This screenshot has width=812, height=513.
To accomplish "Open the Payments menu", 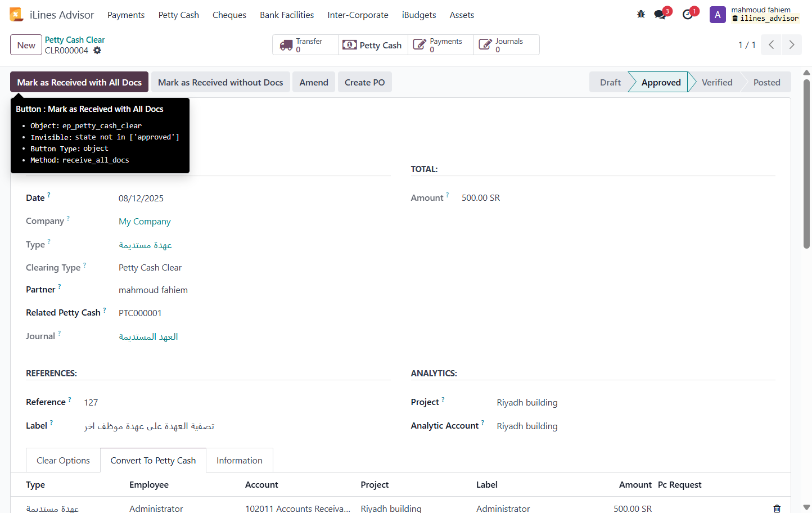I will tap(126, 15).
